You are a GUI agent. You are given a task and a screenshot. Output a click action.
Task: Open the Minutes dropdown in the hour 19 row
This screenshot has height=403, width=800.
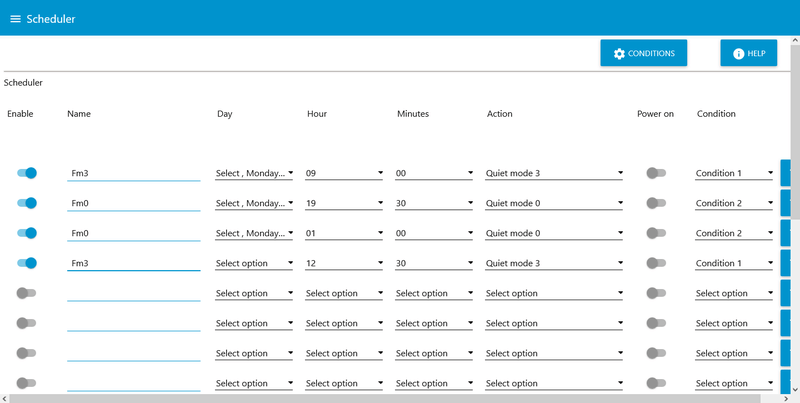pos(434,204)
